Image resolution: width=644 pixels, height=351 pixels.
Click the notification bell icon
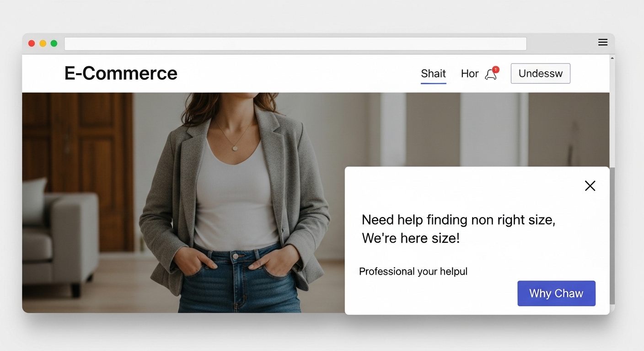click(490, 74)
